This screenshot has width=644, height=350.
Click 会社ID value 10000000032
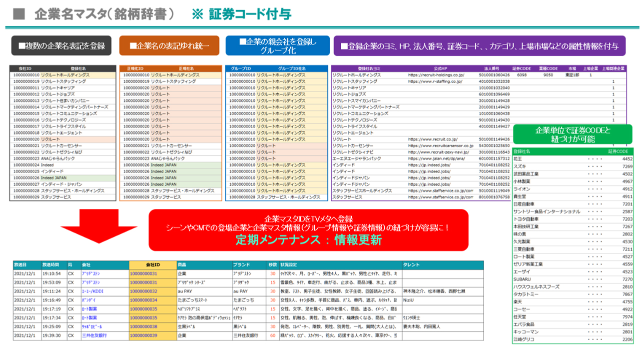pos(144,291)
